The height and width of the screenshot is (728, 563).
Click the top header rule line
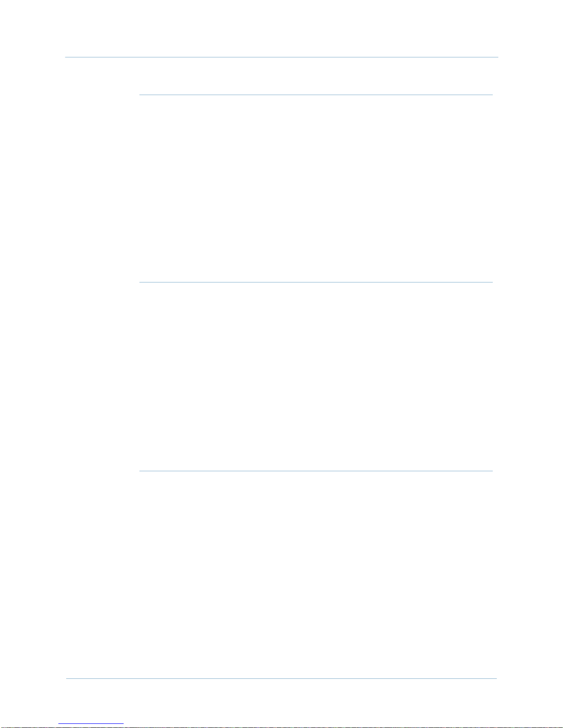[x=281, y=57]
